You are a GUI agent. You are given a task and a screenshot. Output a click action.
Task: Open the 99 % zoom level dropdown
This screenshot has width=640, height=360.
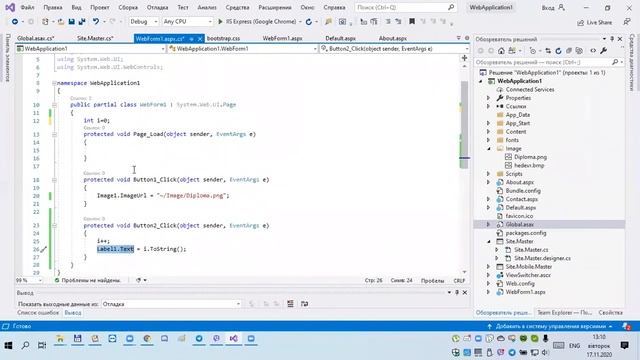(x=29, y=280)
